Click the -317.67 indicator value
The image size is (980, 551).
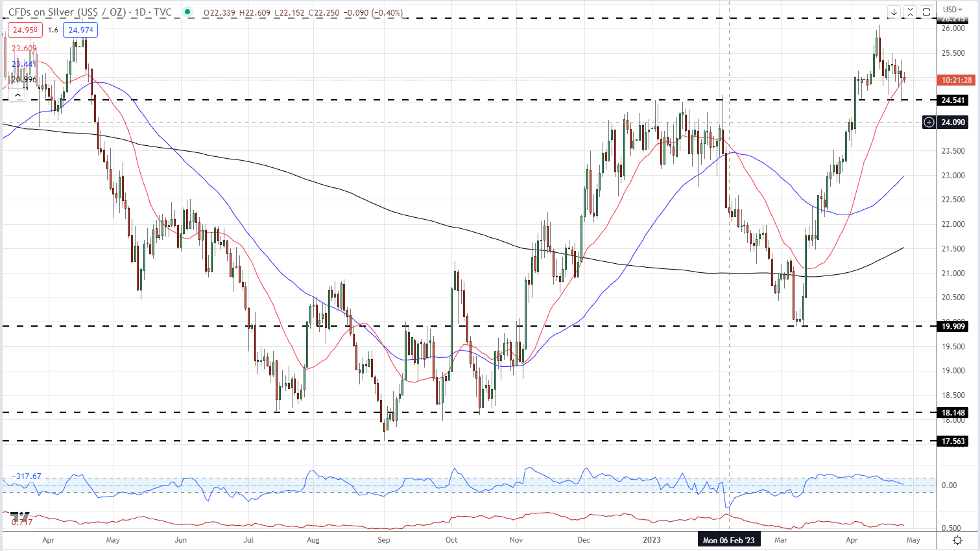(26, 476)
